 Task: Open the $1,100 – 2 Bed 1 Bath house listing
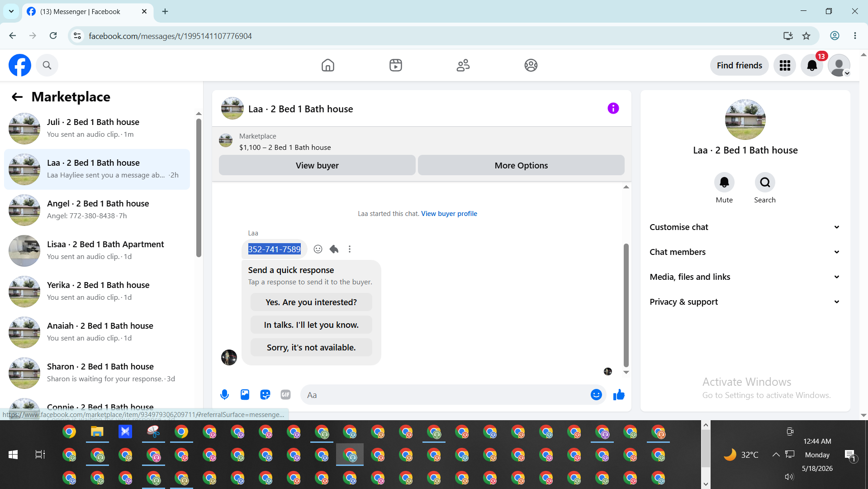285,147
